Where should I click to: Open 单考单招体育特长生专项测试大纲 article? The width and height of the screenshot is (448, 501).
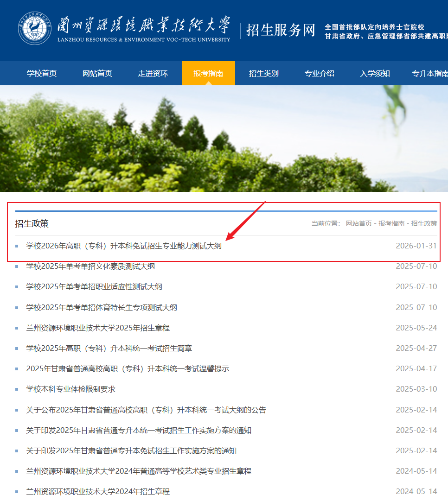[x=102, y=308]
